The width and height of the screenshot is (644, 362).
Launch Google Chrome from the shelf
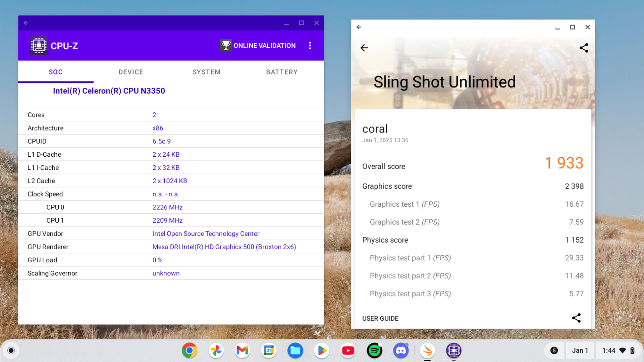[190, 351]
